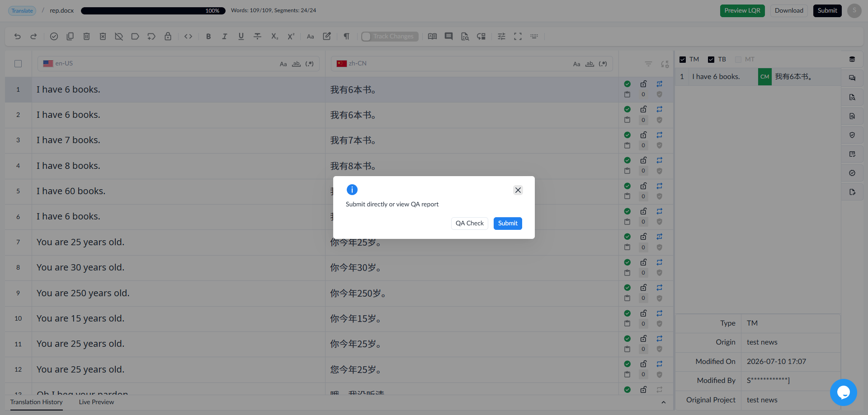Open the settings sliders icon in toolbar
The height and width of the screenshot is (415, 868).
click(501, 36)
